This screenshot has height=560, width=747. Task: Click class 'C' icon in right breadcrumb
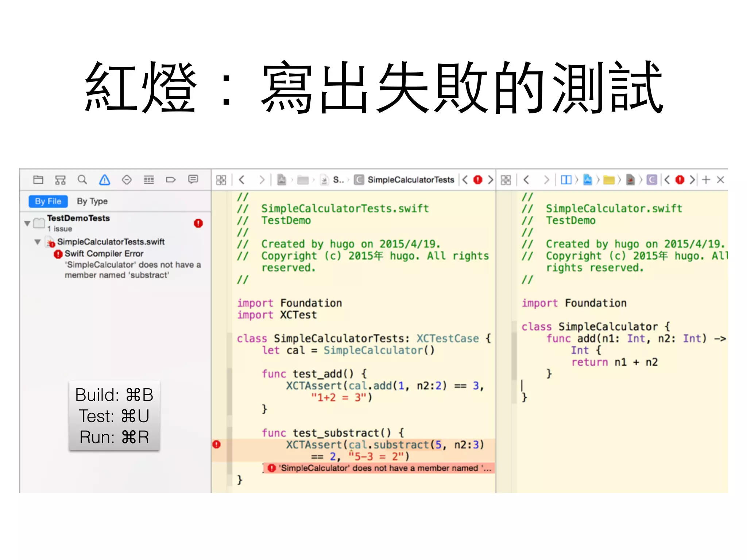(x=652, y=180)
